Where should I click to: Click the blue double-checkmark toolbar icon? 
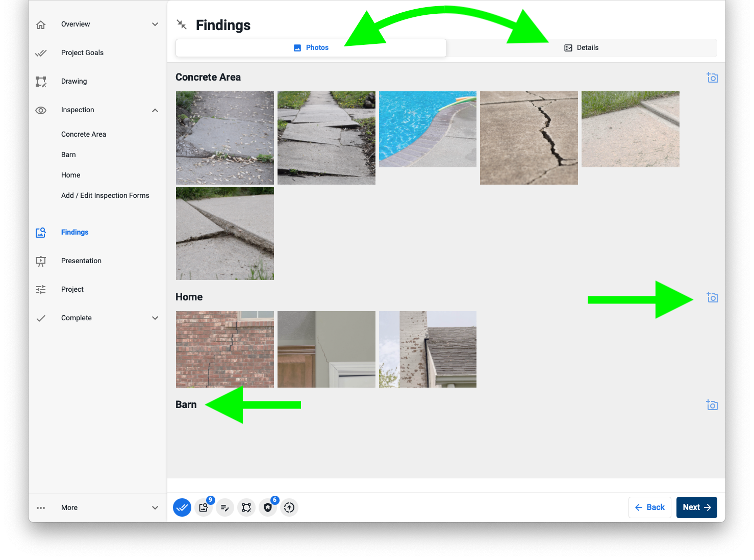pyautogui.click(x=182, y=507)
